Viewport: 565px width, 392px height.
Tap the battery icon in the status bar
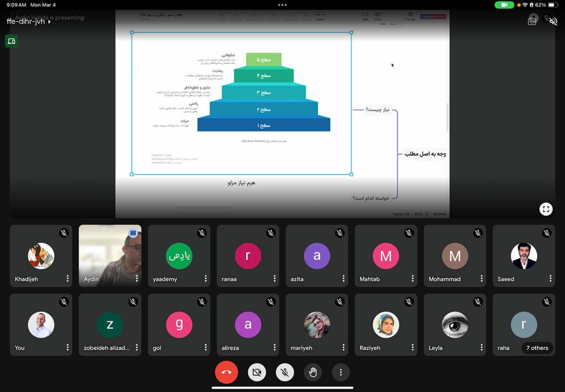tap(553, 5)
